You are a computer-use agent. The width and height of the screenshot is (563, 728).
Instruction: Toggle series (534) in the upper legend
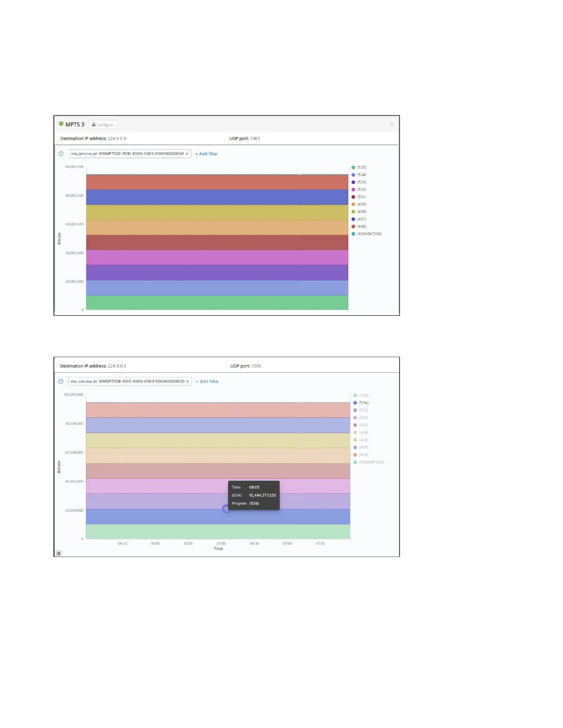tap(359, 175)
